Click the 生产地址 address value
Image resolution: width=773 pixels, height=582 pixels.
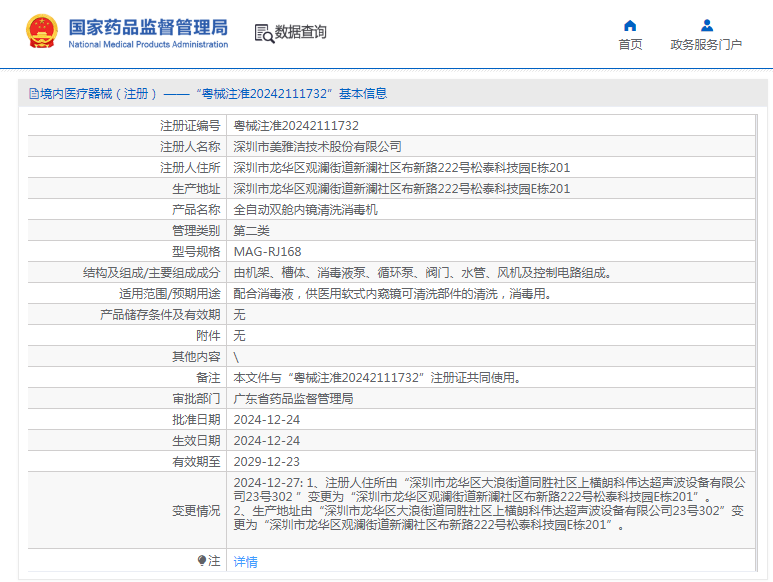click(401, 189)
